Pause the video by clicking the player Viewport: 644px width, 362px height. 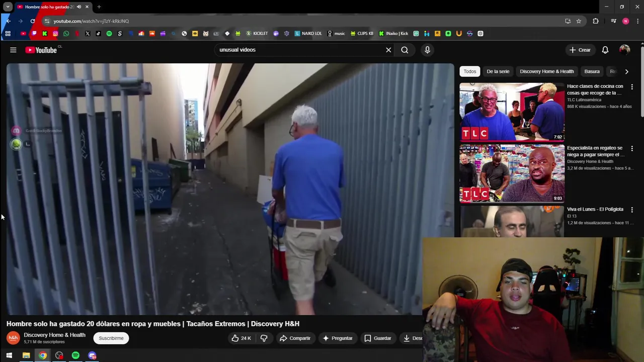click(230, 189)
